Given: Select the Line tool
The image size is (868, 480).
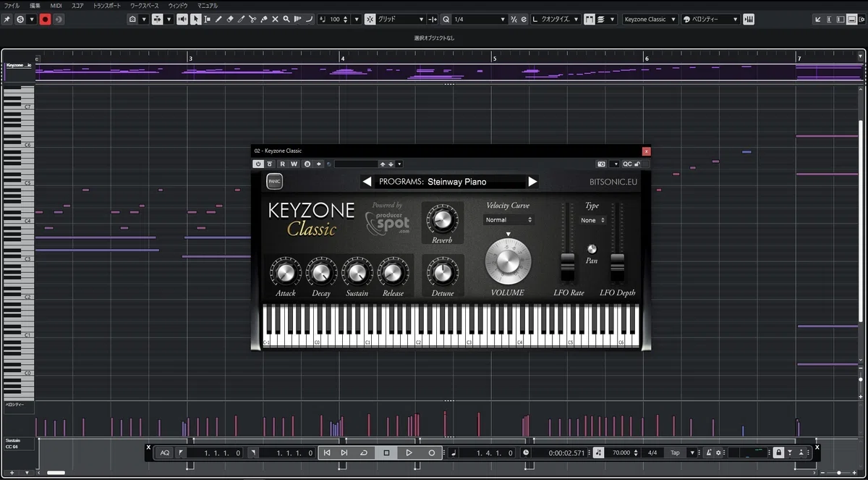Looking at the screenshot, I should point(309,19).
